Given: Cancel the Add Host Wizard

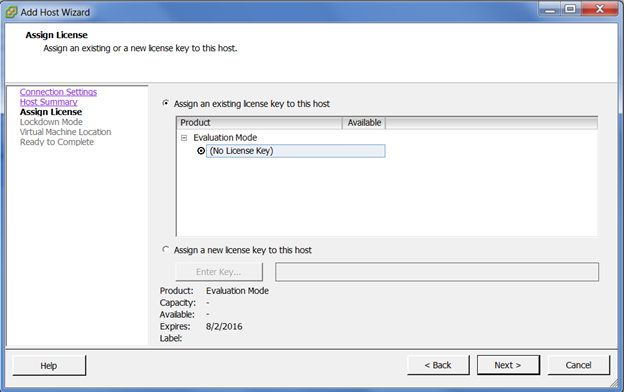Looking at the screenshot, I should [579, 365].
